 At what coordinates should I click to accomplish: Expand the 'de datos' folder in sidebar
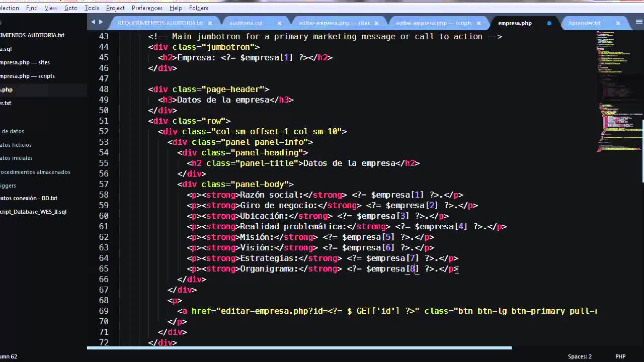coord(13,131)
